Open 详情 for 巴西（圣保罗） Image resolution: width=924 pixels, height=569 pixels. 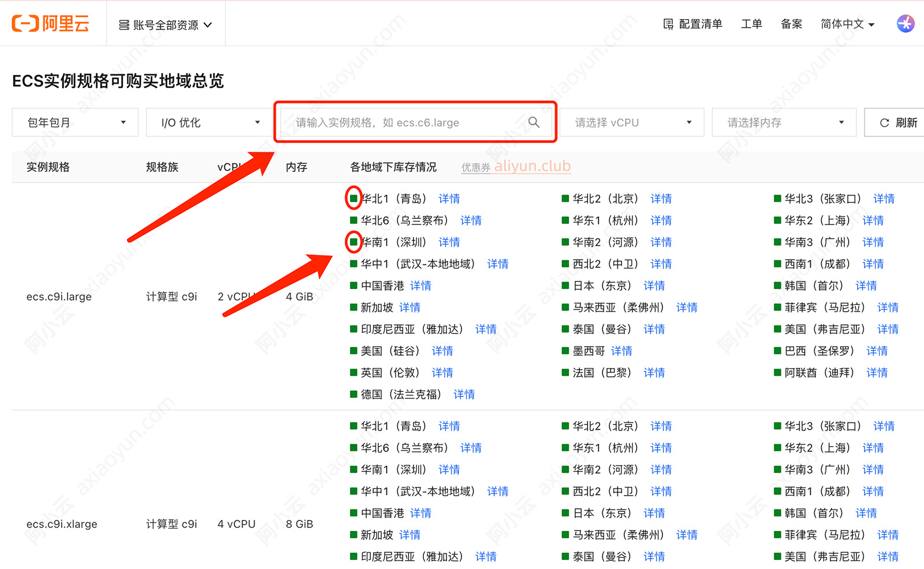[x=877, y=351]
